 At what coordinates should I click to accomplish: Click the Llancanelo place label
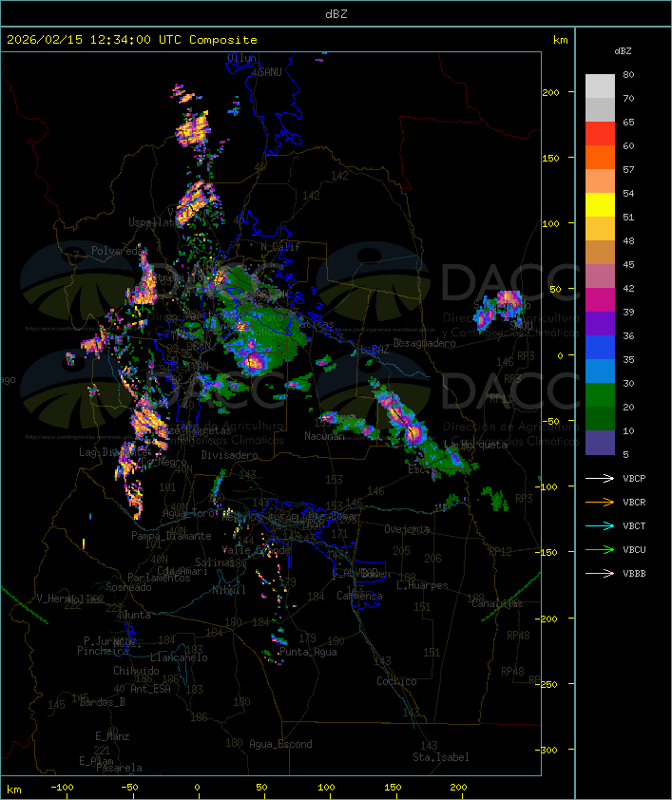click(179, 658)
